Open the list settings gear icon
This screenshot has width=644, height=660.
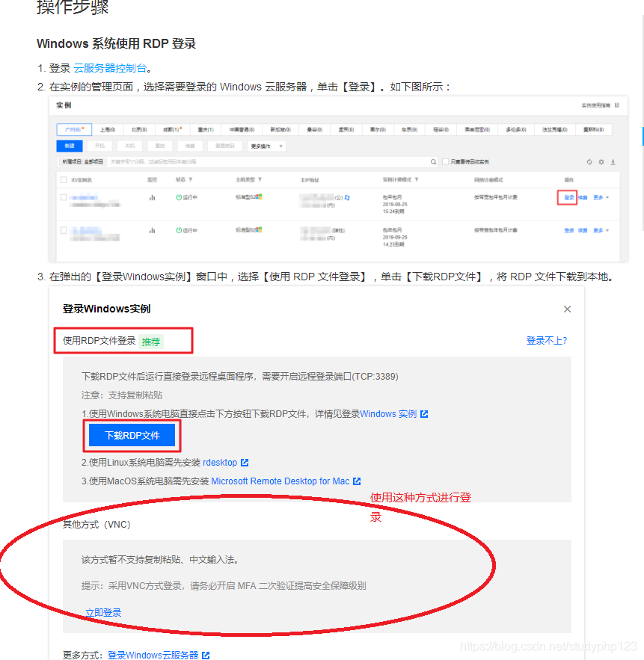click(x=601, y=162)
